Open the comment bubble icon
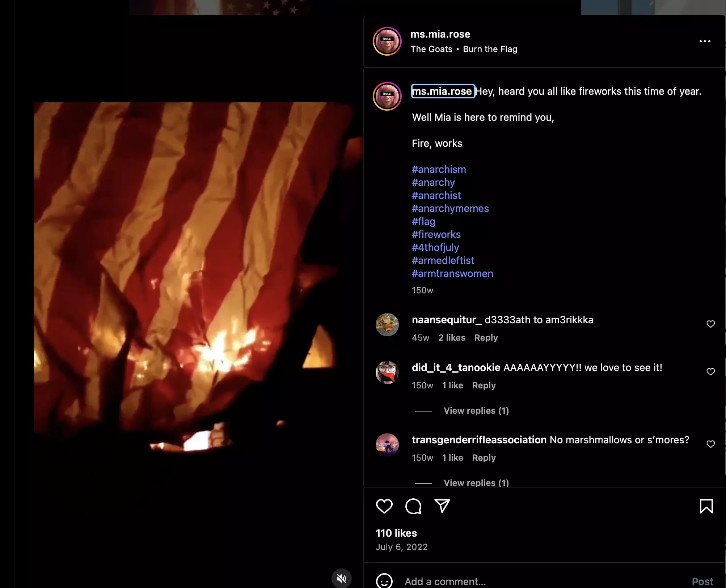 pyautogui.click(x=413, y=506)
